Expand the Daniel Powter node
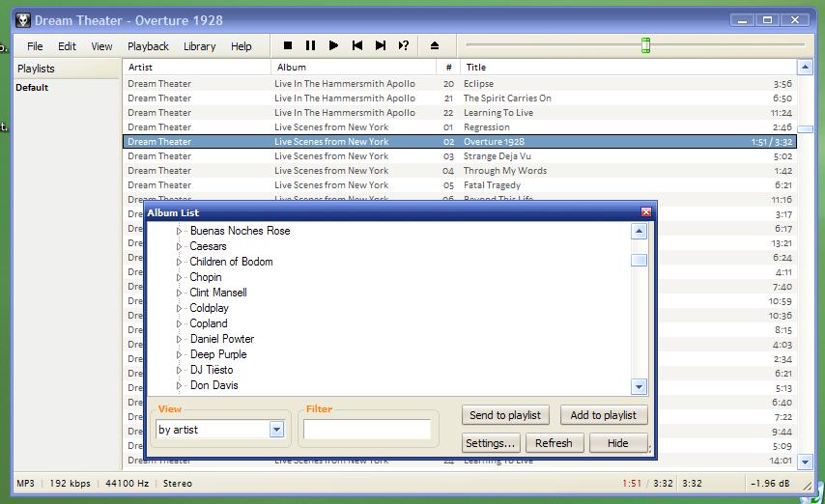 pos(179,339)
